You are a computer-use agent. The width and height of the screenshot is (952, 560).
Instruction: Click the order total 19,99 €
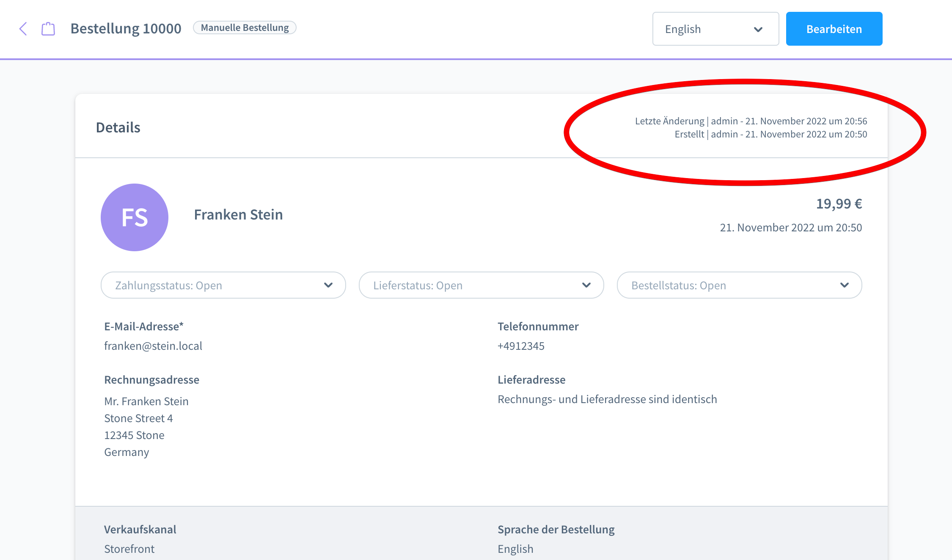point(839,204)
